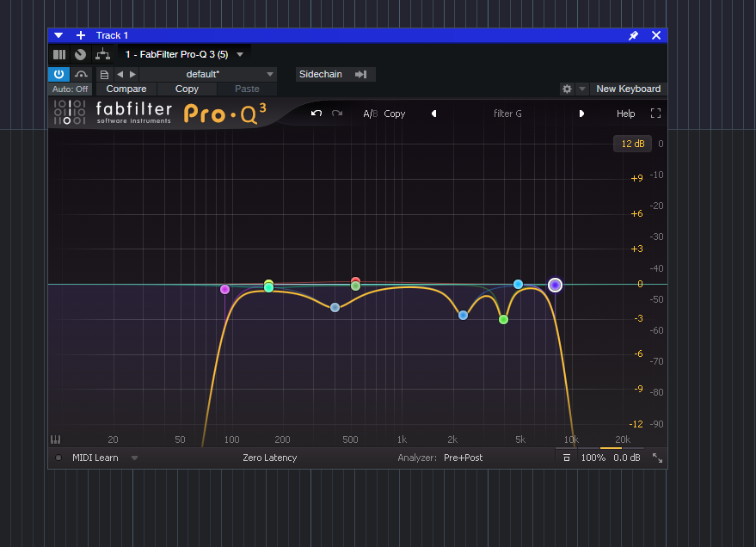Load the next preset arrow

point(132,74)
